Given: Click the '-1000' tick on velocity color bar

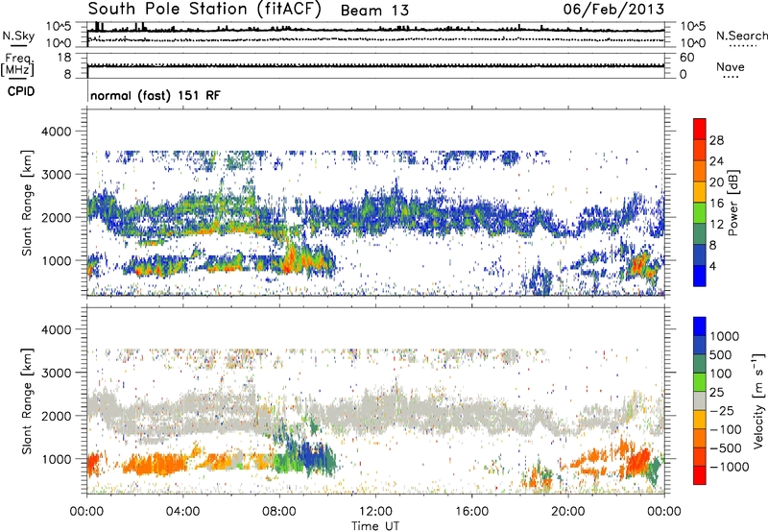Looking at the screenshot, I should 729,467.
